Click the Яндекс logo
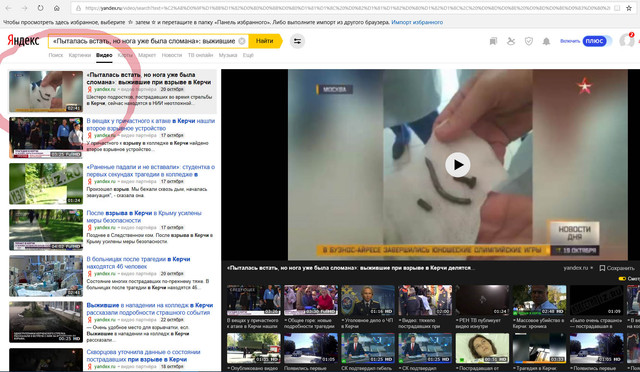This screenshot has height=372, width=640. point(23,40)
